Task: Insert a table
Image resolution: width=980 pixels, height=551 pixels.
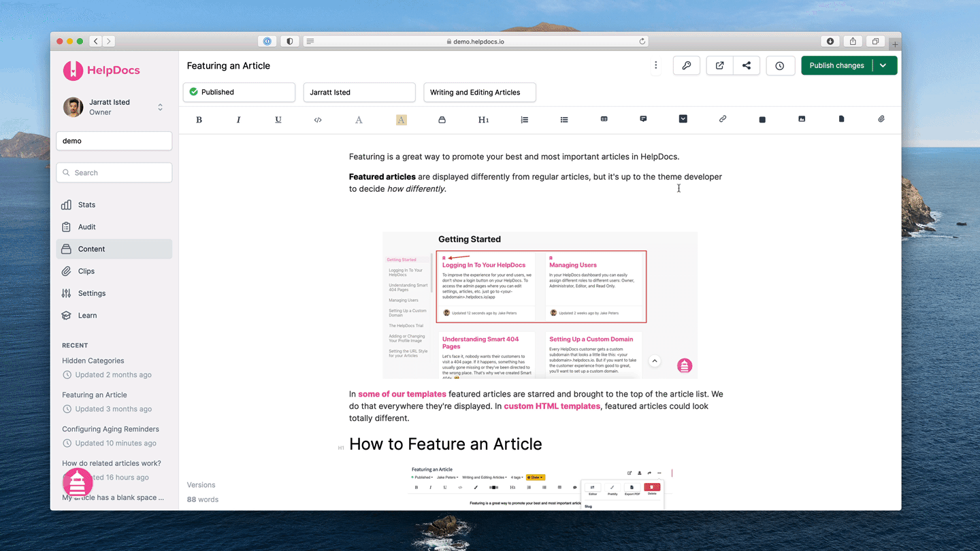Action: tap(604, 119)
